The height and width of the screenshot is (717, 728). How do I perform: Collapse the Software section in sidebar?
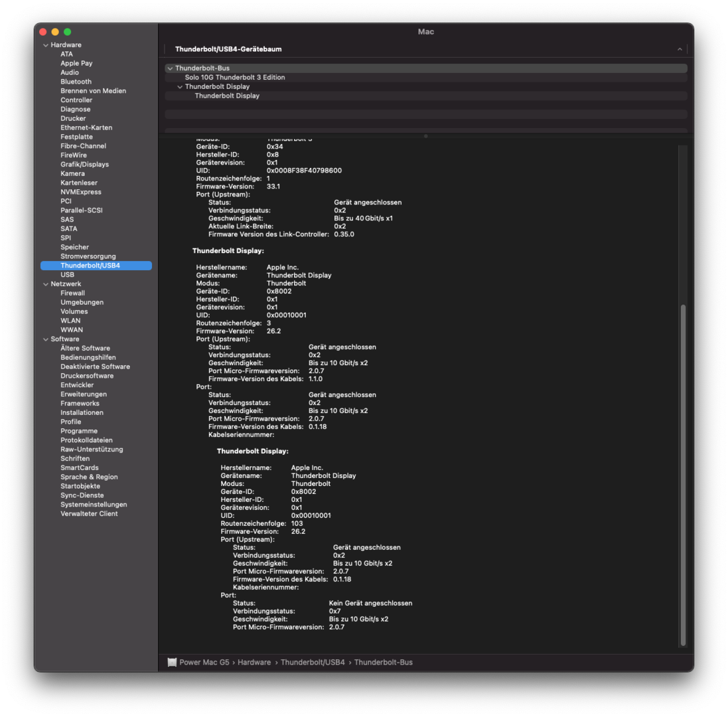point(46,339)
